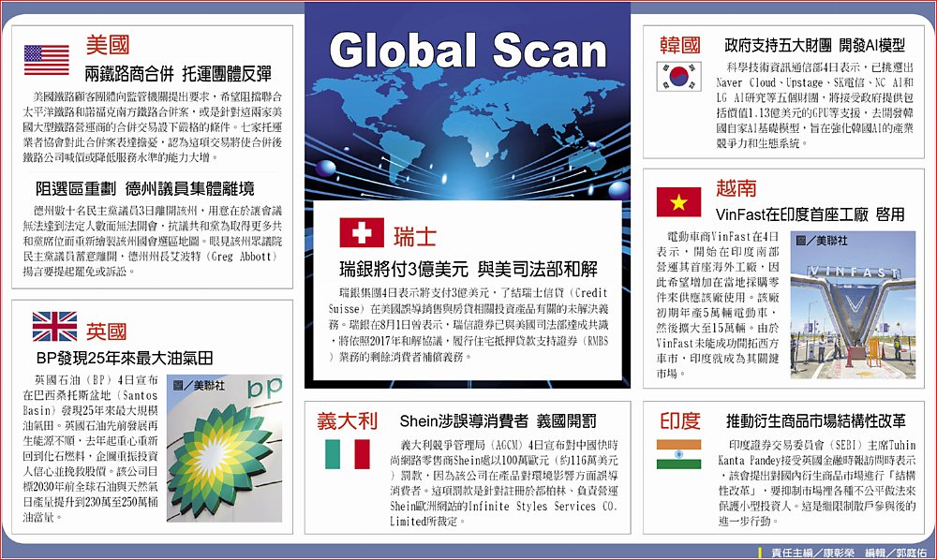Viewport: 937px width, 560px height.
Task: Select the 韓國 country heading
Action: (x=680, y=45)
